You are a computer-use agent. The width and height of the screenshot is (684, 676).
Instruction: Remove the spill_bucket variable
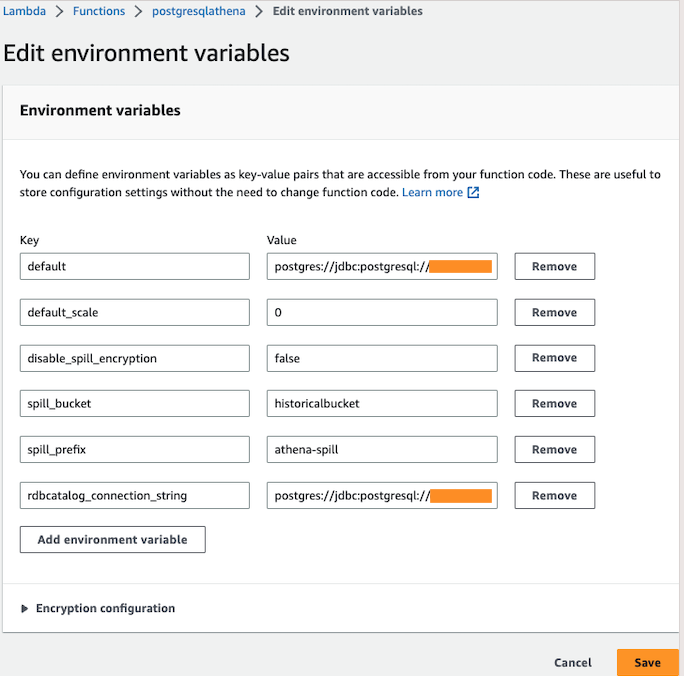(x=554, y=404)
